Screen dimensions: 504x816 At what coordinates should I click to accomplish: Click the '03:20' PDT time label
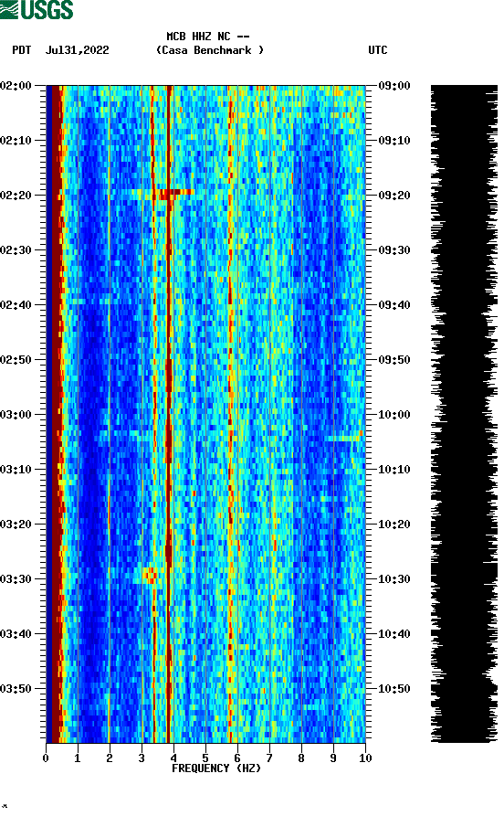tap(16, 525)
